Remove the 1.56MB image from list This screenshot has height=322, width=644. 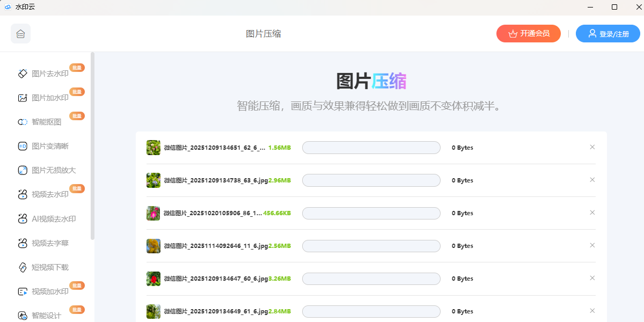click(x=592, y=147)
